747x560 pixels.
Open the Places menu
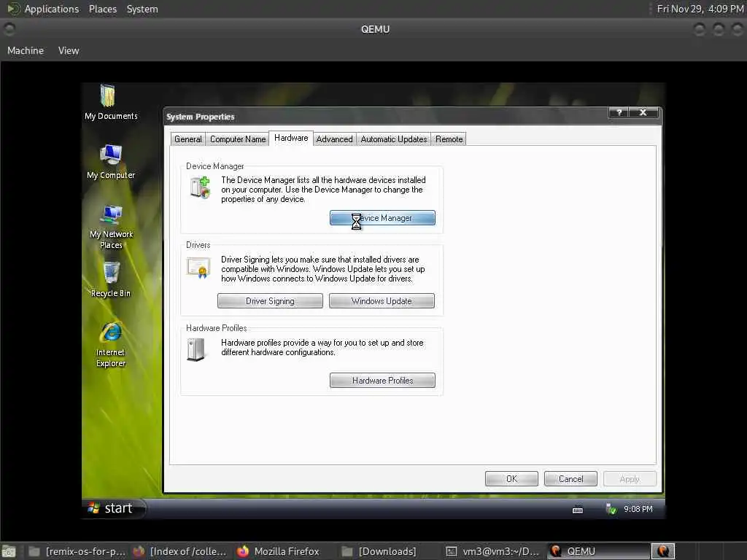click(x=103, y=9)
